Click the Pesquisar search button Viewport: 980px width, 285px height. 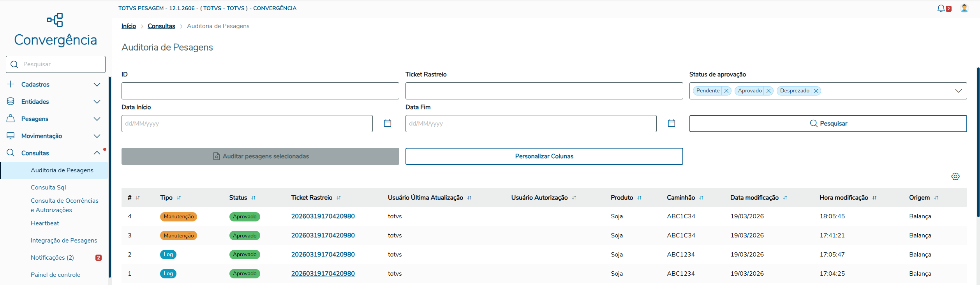coord(828,124)
